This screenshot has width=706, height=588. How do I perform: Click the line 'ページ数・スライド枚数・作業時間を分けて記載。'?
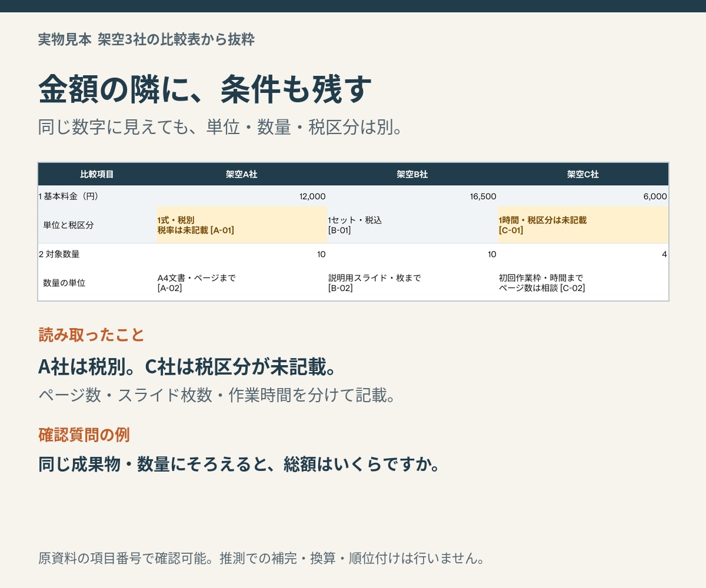pyautogui.click(x=217, y=395)
